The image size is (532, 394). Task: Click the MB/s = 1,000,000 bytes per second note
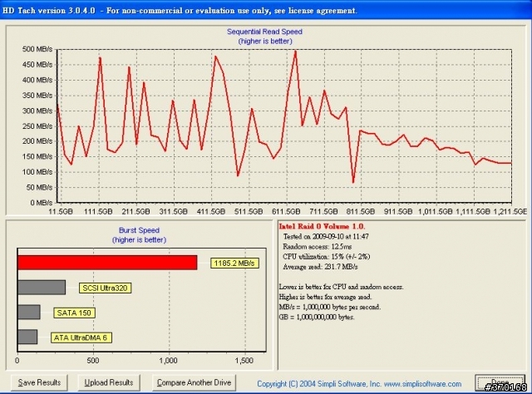coord(330,307)
